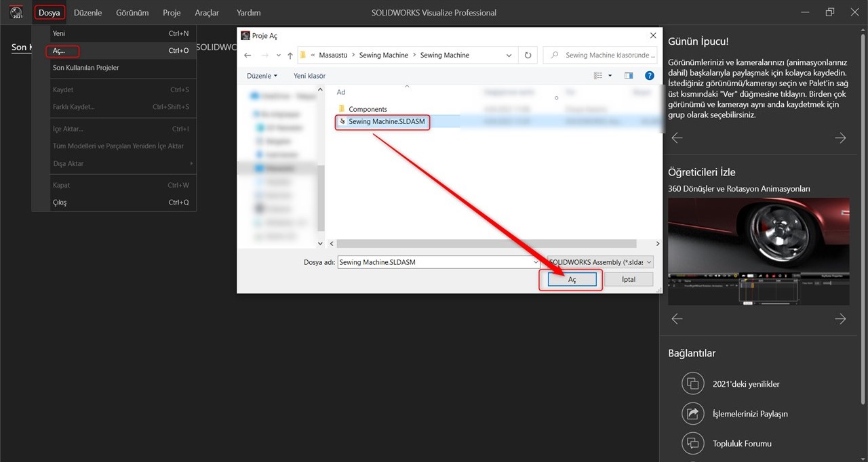This screenshot has height=462, width=868.
Task: Create a new folder with Yeni klasör
Action: [x=309, y=76]
